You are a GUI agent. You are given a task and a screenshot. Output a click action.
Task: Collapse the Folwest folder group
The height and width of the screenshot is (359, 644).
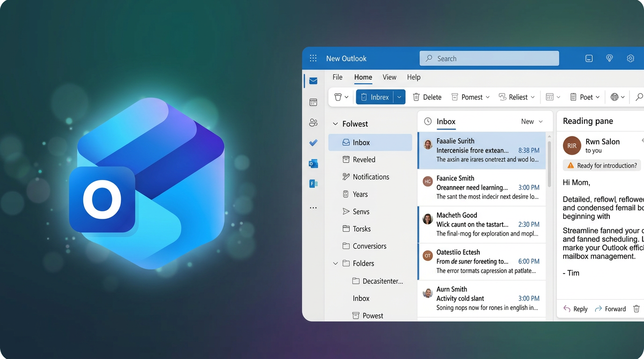335,124
